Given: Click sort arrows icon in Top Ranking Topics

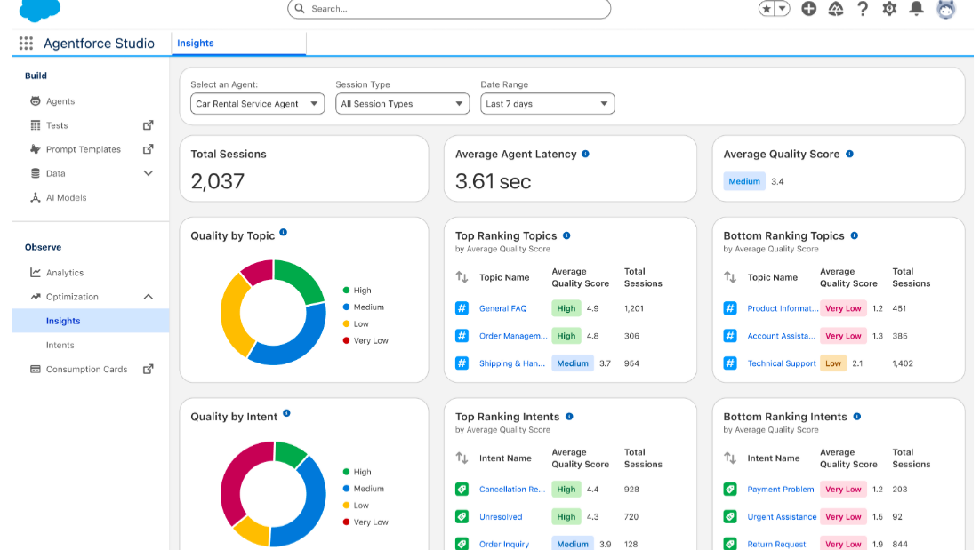Looking at the screenshot, I should [x=462, y=277].
